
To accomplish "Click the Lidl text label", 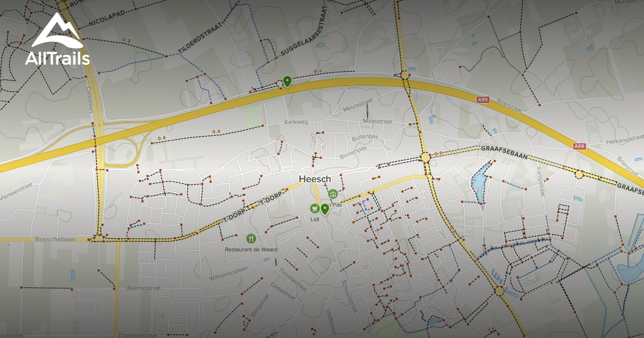I will pyautogui.click(x=315, y=219).
